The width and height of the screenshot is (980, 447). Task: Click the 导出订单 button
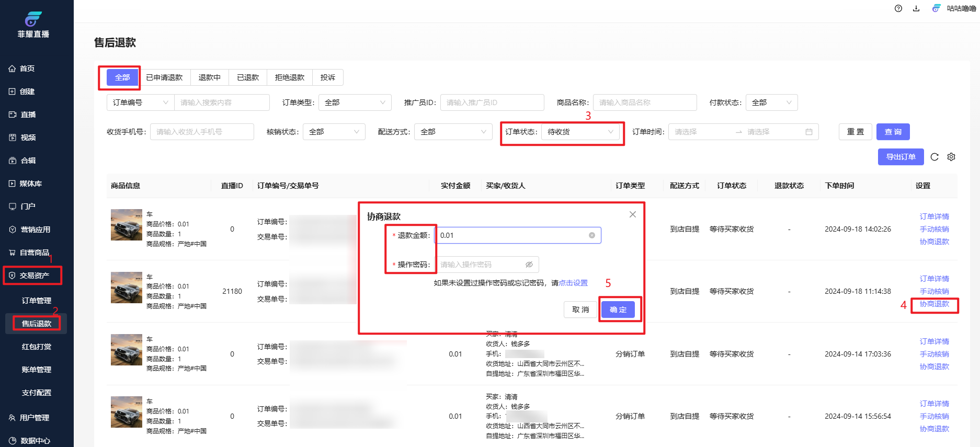point(901,157)
